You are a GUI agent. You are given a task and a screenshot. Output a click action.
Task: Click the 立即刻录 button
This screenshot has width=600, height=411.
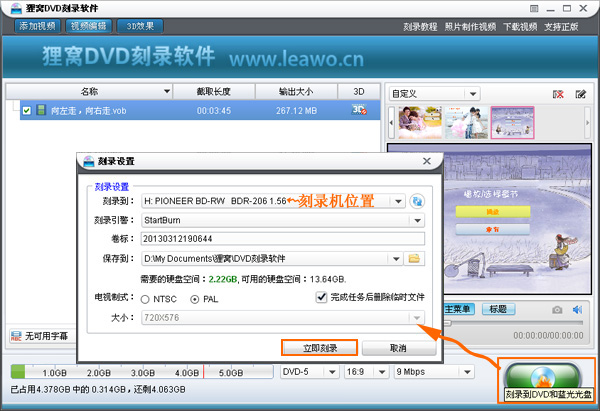coord(320,348)
